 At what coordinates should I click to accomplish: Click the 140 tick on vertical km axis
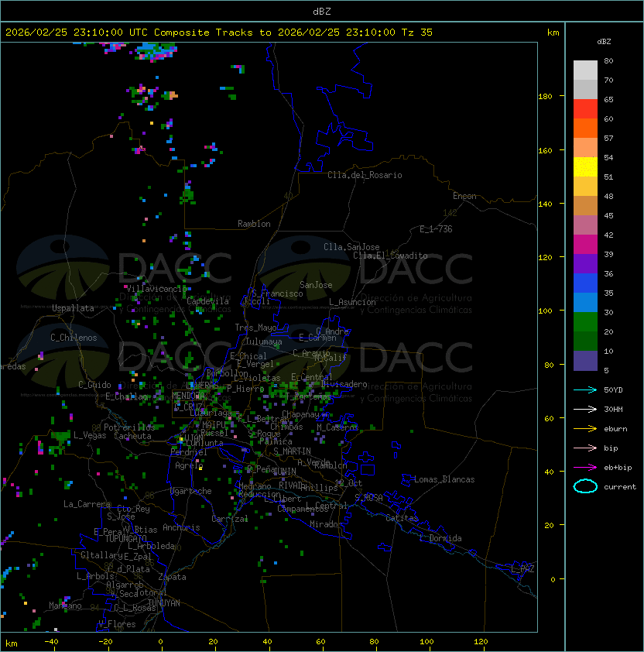[x=545, y=204]
